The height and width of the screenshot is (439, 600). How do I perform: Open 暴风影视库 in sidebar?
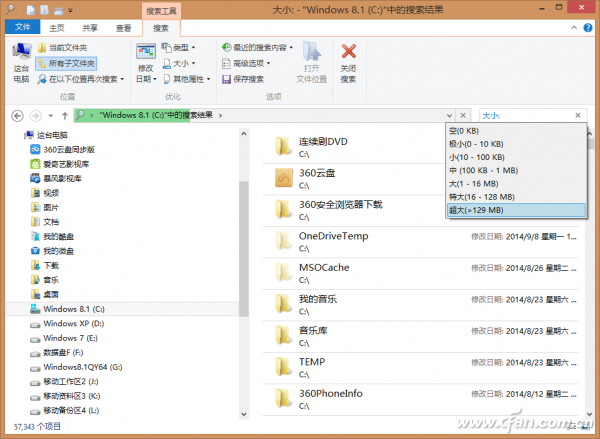tap(56, 178)
